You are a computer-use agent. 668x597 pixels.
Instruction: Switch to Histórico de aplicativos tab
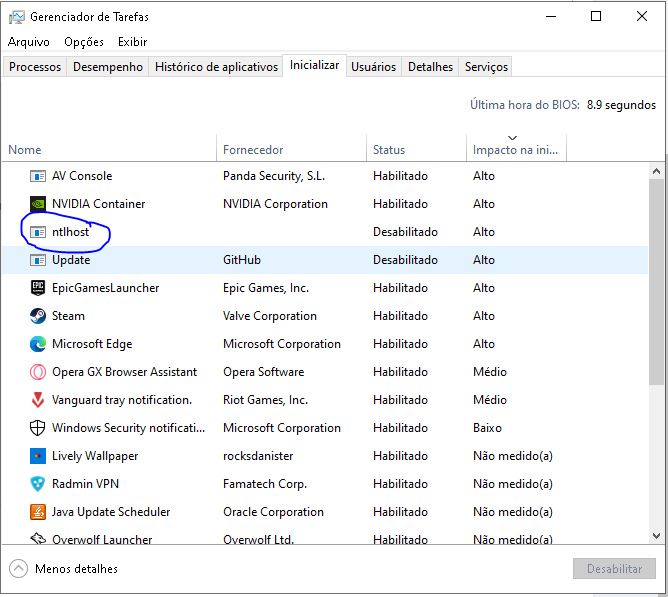[x=216, y=67]
